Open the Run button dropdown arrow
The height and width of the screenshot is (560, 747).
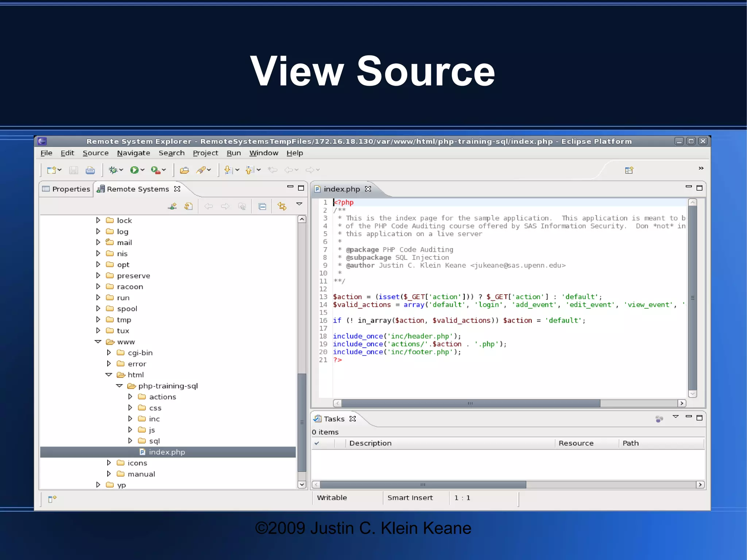pyautogui.click(x=143, y=170)
